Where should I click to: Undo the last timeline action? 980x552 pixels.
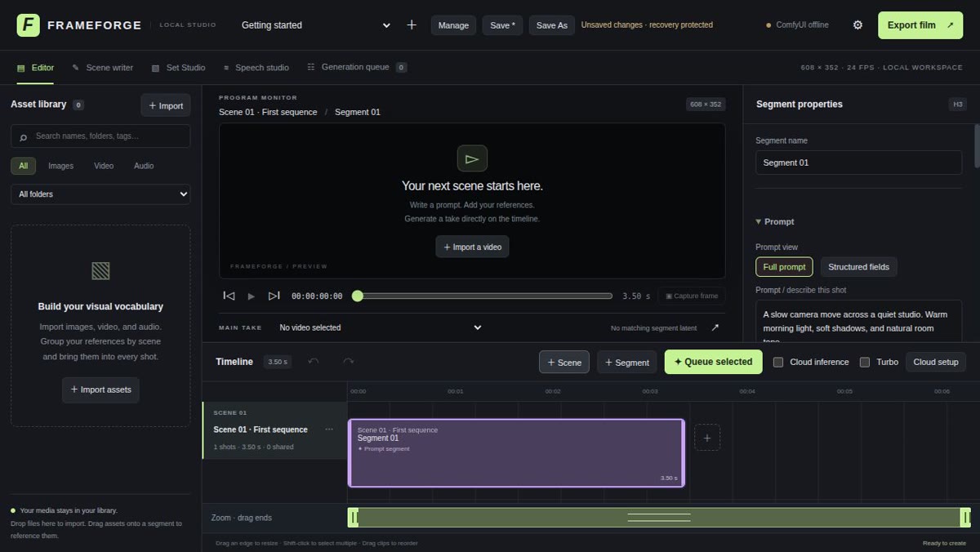tap(314, 362)
